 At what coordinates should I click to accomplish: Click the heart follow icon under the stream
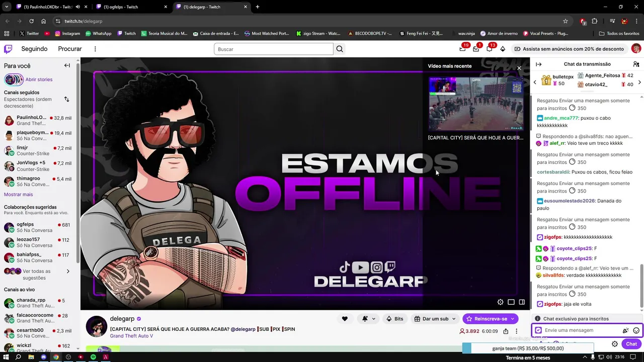[345, 319]
